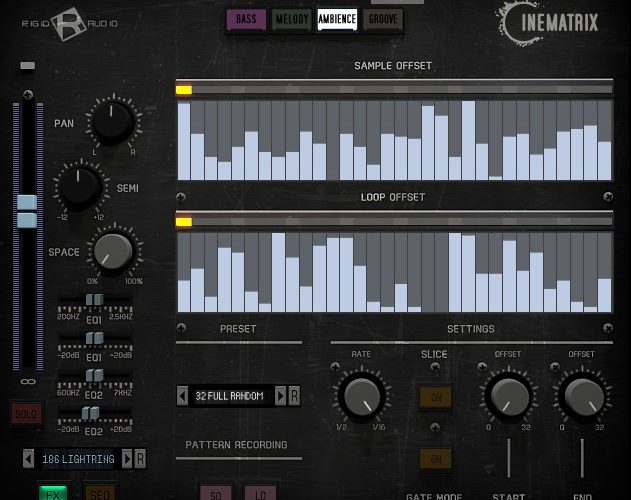Screen dimensions: 631x500
Task: Click the RATE knob
Action: (362, 397)
